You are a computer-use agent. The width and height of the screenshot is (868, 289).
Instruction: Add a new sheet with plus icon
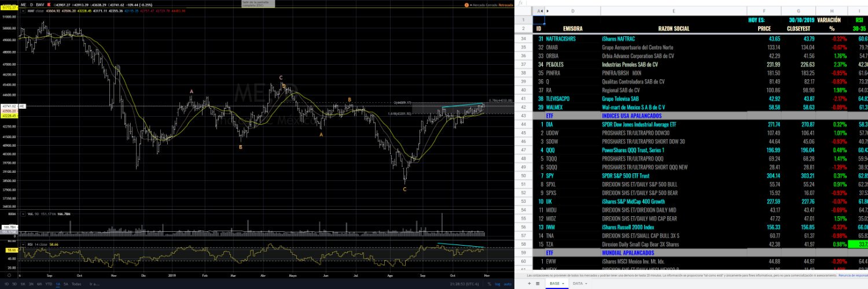529,284
